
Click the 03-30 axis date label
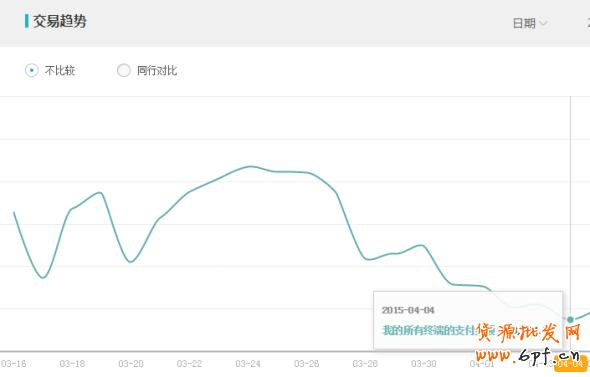point(424,364)
